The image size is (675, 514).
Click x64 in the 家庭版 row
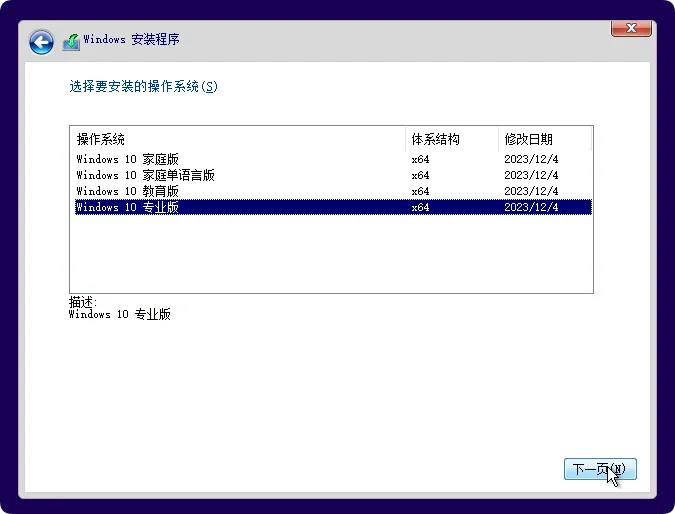coord(420,159)
